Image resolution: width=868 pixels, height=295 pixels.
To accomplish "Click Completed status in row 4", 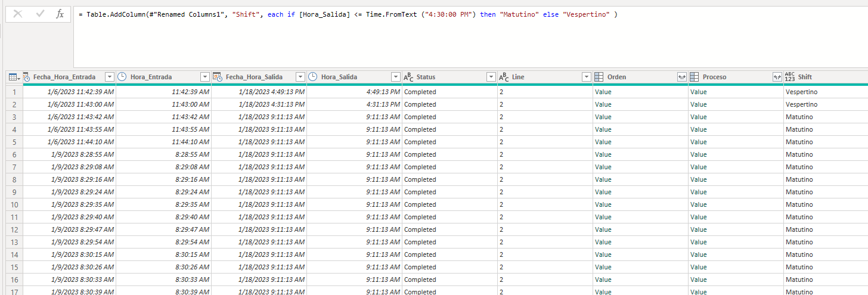I will pos(420,129).
